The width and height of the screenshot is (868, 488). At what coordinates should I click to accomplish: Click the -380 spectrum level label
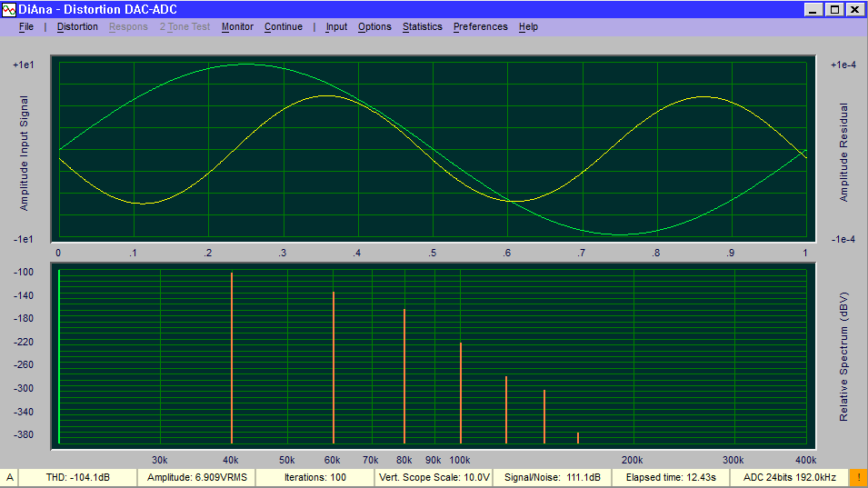coord(24,434)
